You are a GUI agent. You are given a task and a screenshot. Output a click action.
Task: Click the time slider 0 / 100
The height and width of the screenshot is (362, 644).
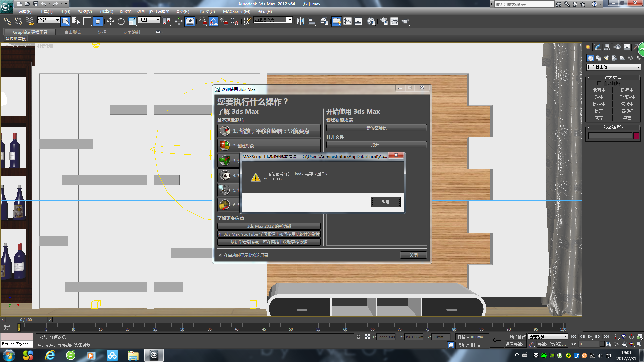pos(26,320)
